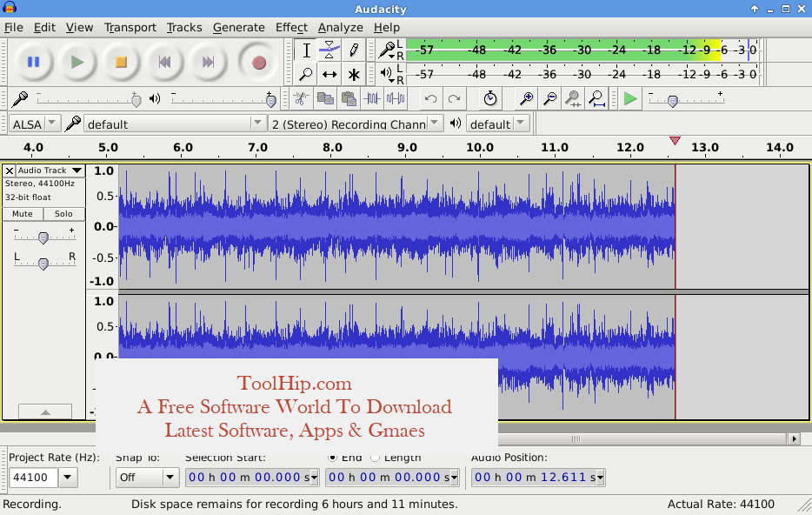Open the Effect menu
Viewport: 812px width, 515px height.
pos(291,28)
